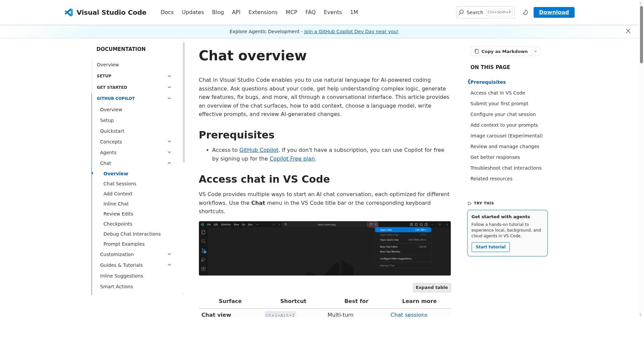Screen dimensions: 644x362
Task: Open the Extensions nav item
Action: [x=263, y=12]
